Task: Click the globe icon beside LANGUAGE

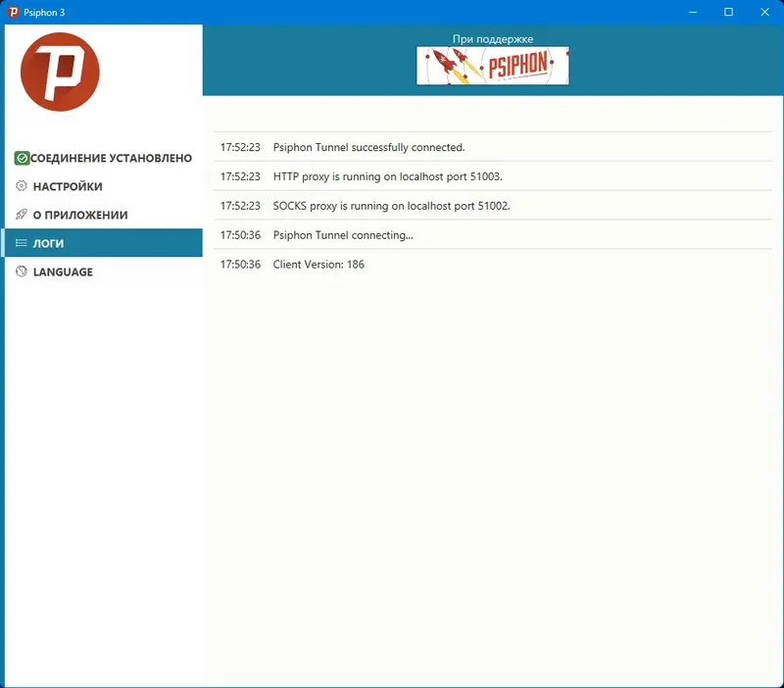Action: point(21,271)
